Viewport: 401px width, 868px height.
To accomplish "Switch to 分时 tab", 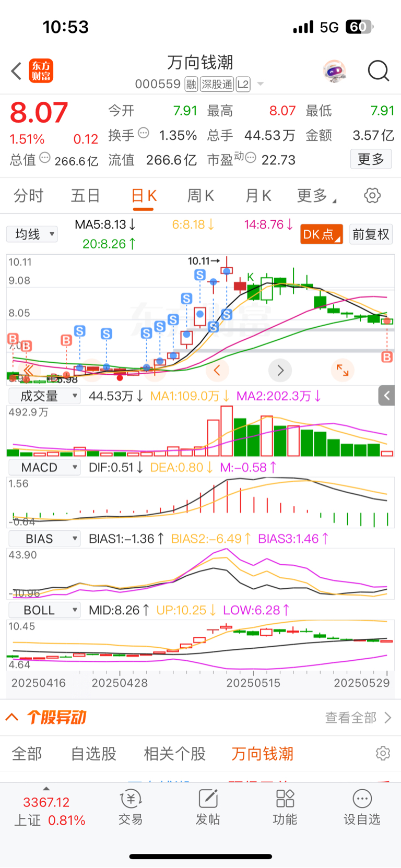I will [28, 196].
